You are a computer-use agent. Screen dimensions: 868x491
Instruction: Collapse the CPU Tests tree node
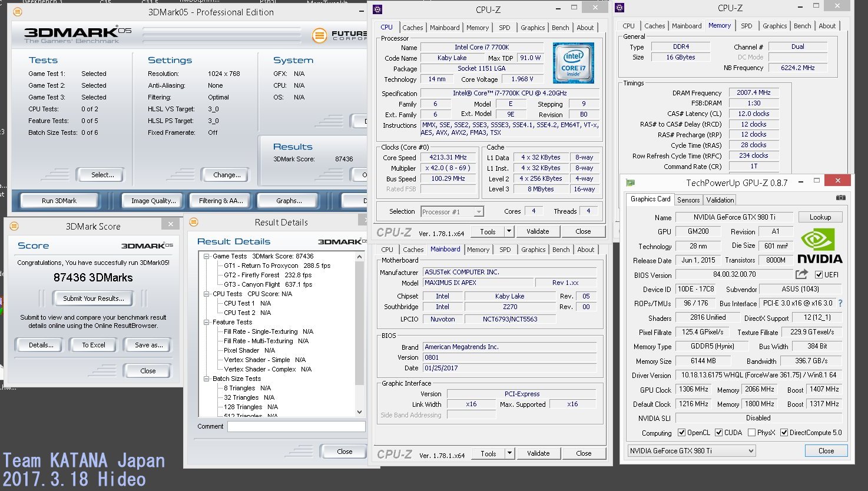(207, 294)
